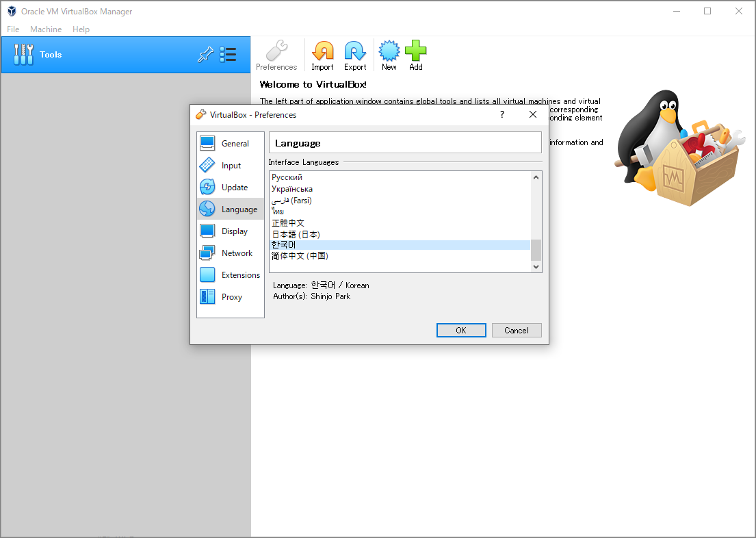
Task: Select 简体中文 (中国) language entry
Action: click(x=400, y=256)
